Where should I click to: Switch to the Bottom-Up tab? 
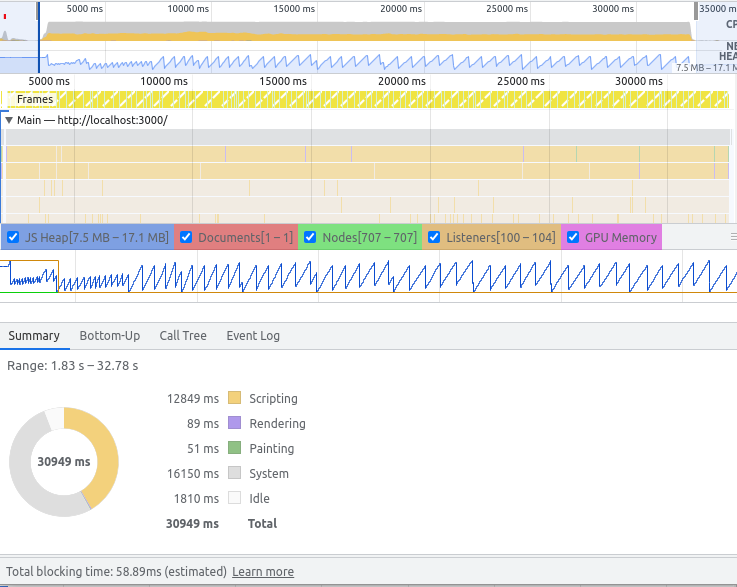[x=110, y=336]
